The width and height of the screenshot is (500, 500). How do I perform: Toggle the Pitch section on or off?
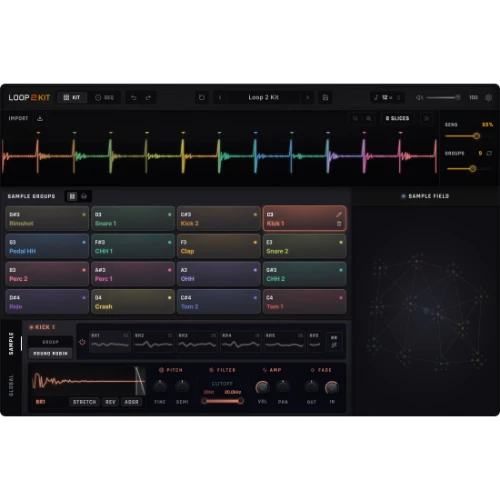pos(161,370)
